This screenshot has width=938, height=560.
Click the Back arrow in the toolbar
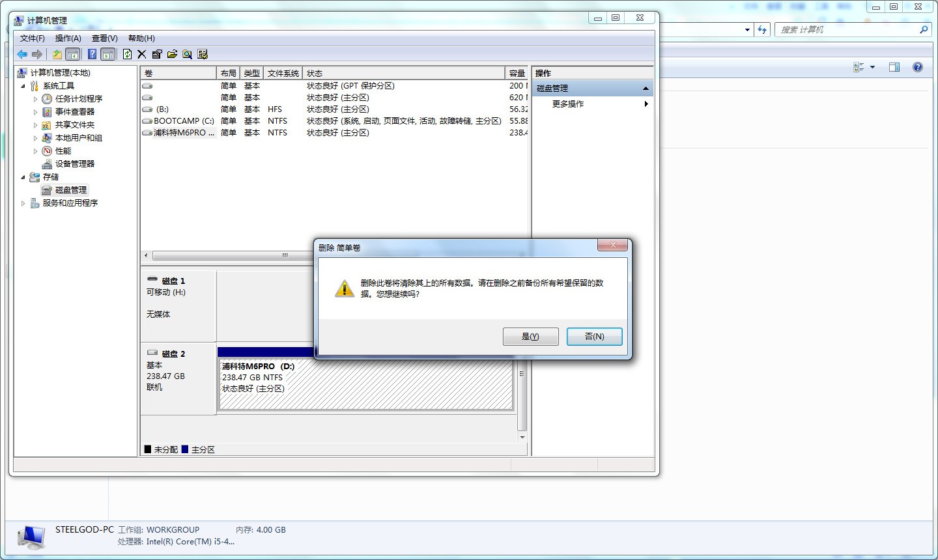pyautogui.click(x=22, y=54)
